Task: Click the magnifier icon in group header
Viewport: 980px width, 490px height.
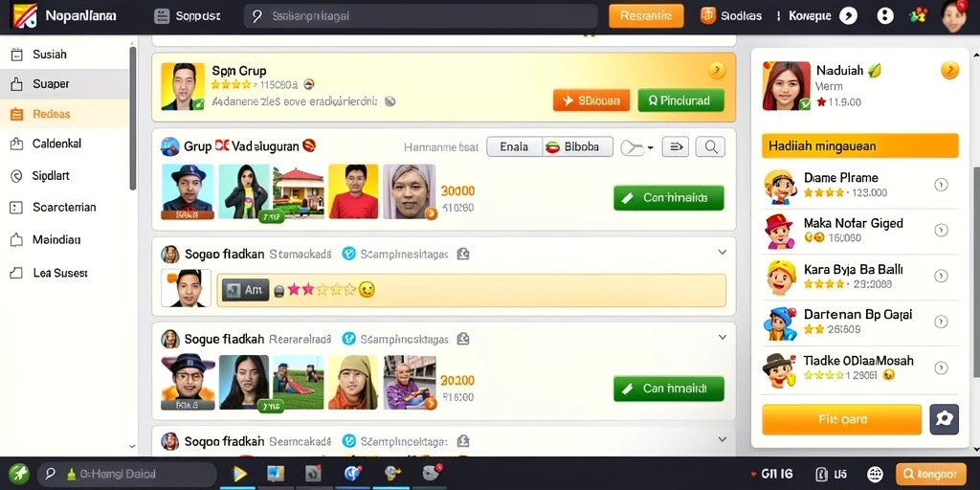Action: pyautogui.click(x=711, y=146)
